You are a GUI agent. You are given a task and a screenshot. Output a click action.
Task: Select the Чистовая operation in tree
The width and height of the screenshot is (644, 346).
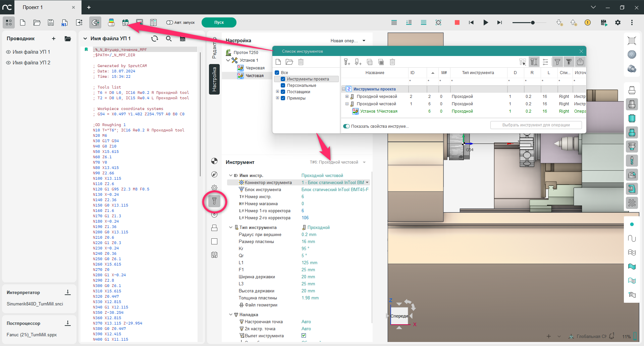[x=255, y=76]
